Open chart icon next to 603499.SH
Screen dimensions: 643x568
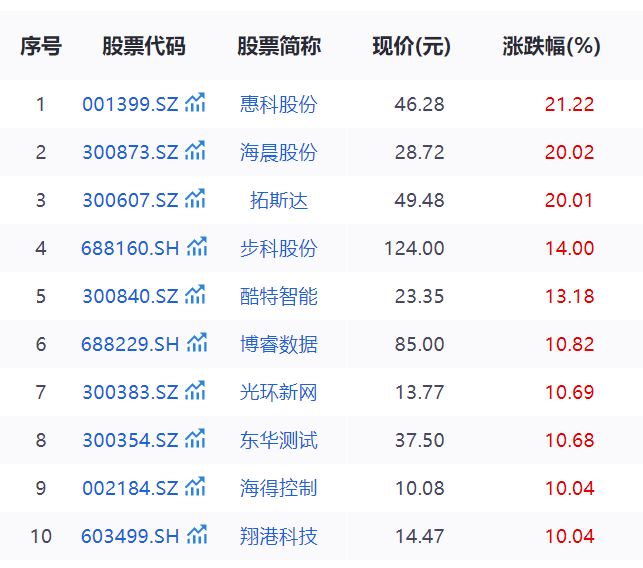point(197,534)
